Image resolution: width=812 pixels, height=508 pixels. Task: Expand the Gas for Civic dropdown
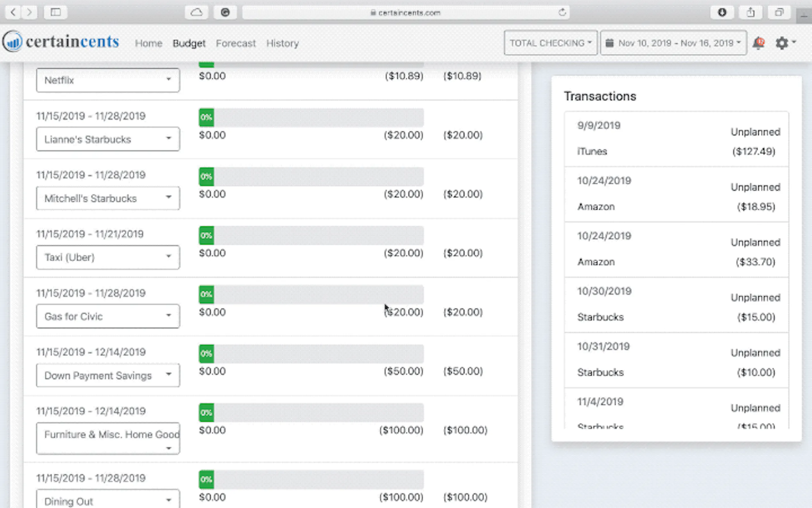tap(108, 316)
